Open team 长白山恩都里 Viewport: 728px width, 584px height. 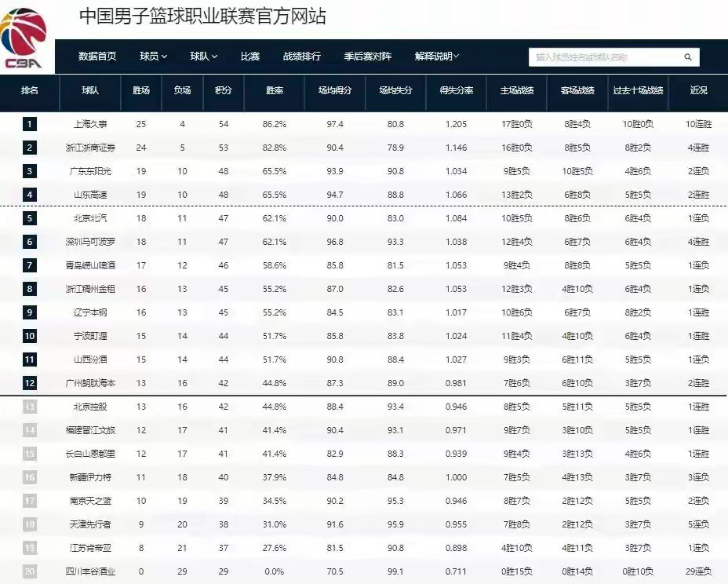pyautogui.click(x=90, y=454)
